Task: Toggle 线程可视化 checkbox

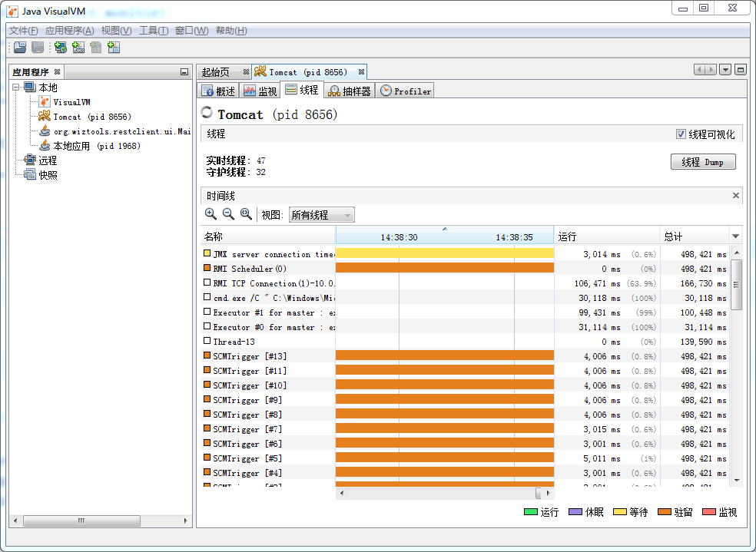Action: (x=681, y=134)
